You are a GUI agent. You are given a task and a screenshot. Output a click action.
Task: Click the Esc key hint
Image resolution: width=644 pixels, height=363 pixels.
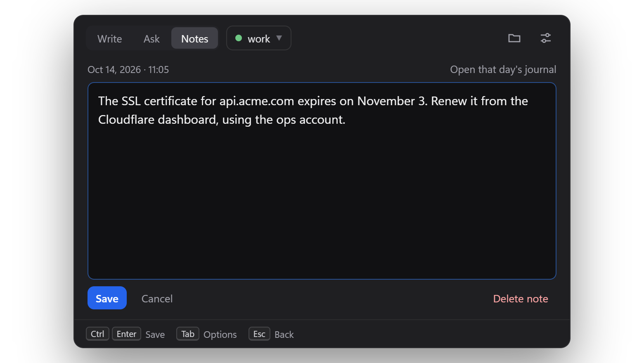pyautogui.click(x=259, y=334)
